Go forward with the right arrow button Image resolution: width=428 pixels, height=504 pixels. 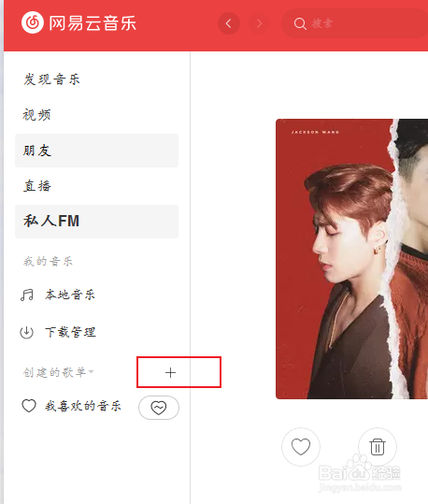tap(259, 23)
